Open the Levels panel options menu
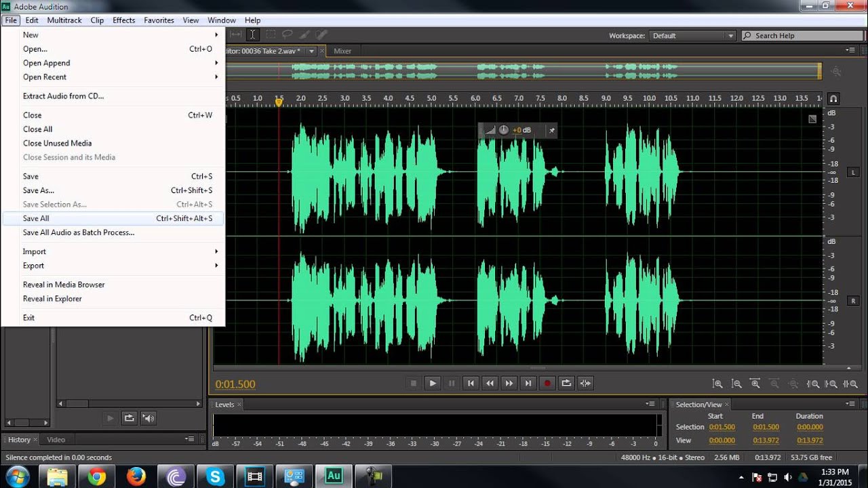Viewport: 868px width, 488px height. point(651,404)
